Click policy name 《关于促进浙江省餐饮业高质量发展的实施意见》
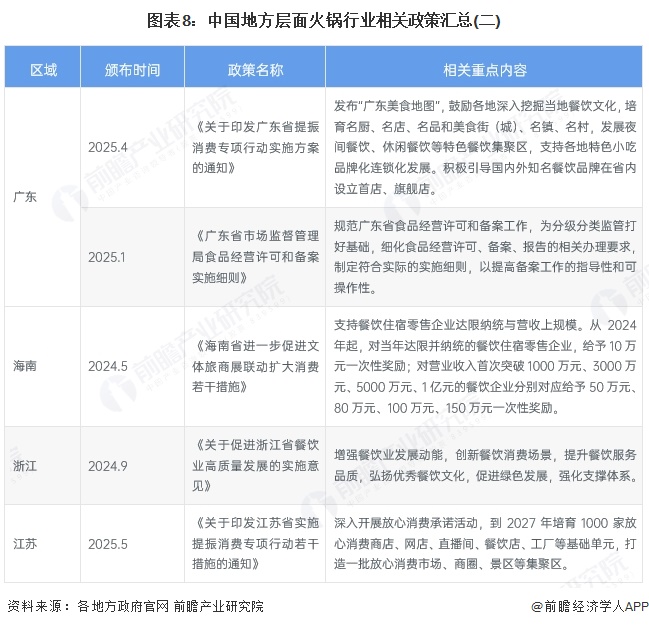649x627 pixels. click(x=255, y=466)
